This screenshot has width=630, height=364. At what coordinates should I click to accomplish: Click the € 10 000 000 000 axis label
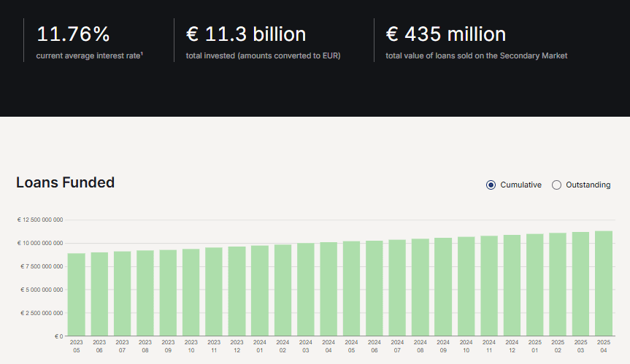40,243
